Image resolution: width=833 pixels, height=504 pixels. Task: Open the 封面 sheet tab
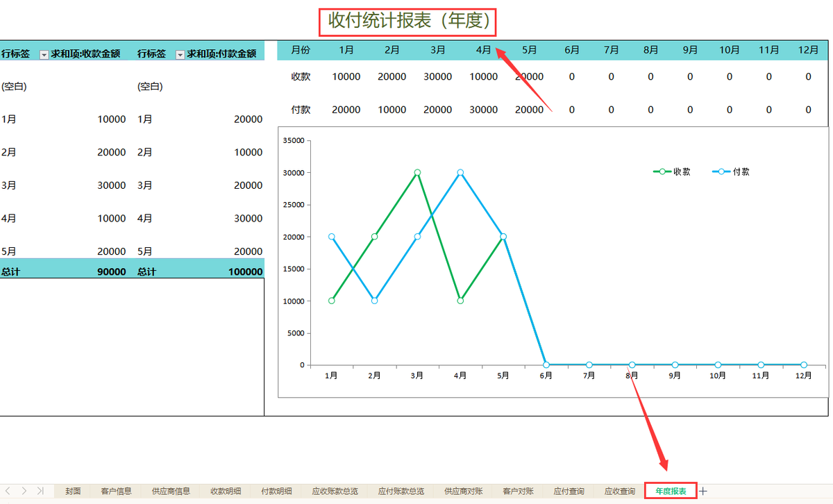(73, 491)
